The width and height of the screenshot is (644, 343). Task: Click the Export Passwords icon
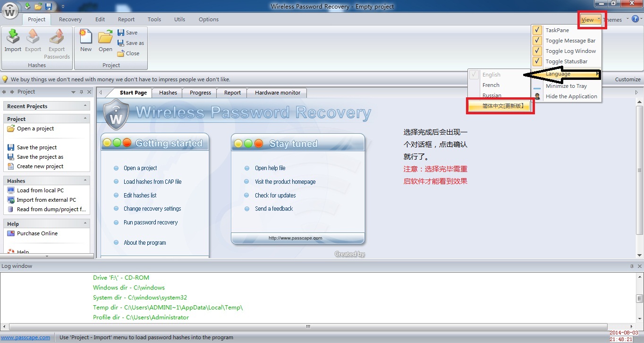57,44
